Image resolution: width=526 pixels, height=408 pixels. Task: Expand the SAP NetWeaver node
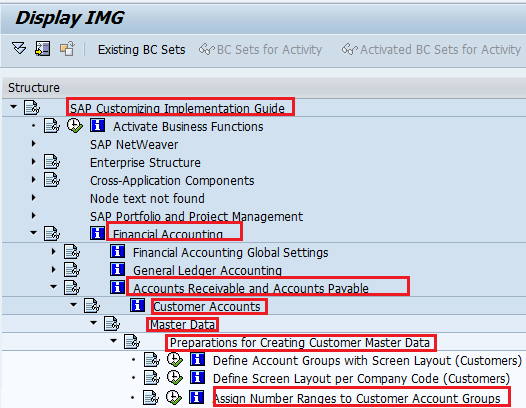[33, 144]
